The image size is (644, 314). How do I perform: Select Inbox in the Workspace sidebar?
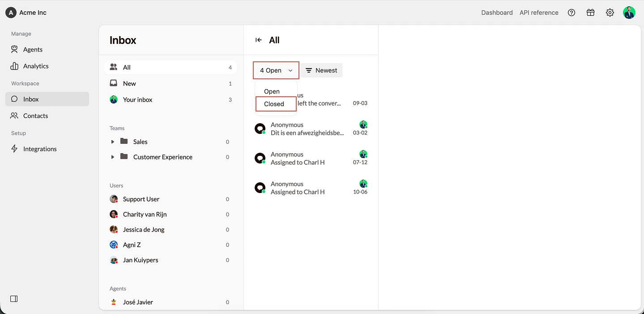click(47, 99)
